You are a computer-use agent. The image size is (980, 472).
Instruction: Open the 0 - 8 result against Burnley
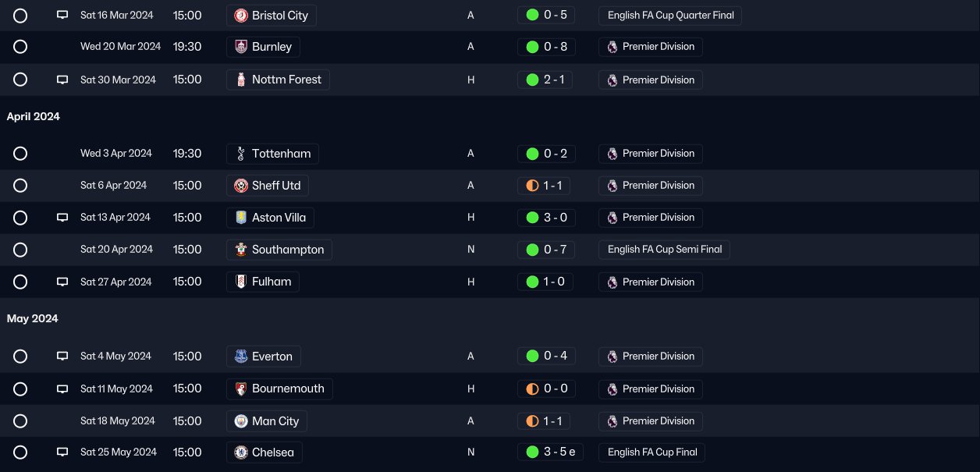pos(546,47)
